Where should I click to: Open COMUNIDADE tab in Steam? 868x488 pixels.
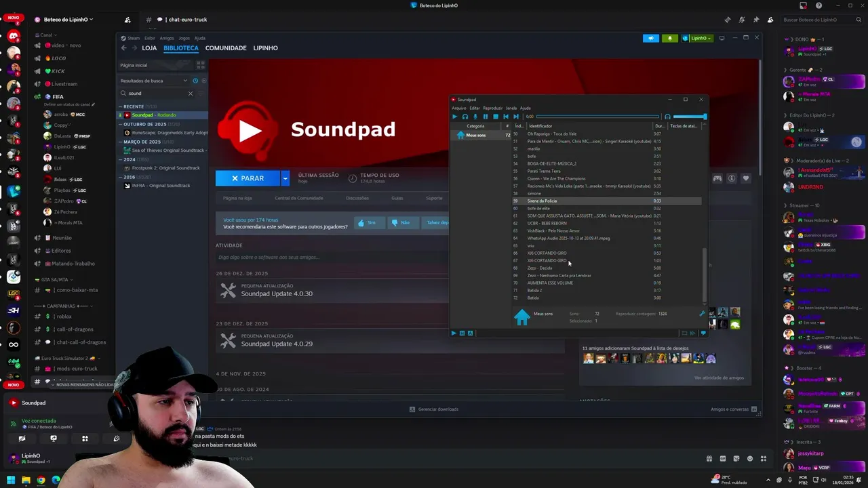coord(226,48)
